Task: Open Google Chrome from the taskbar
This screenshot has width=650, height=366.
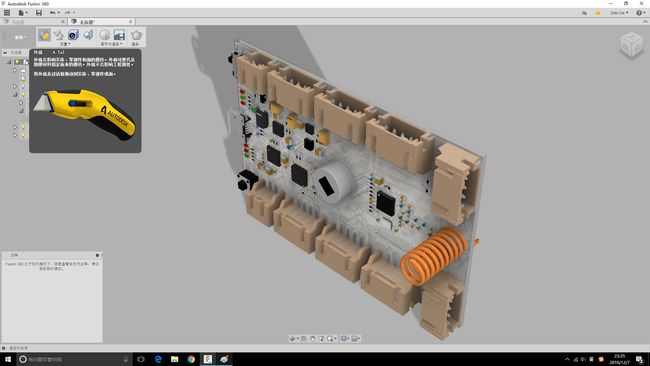Action: click(x=191, y=359)
